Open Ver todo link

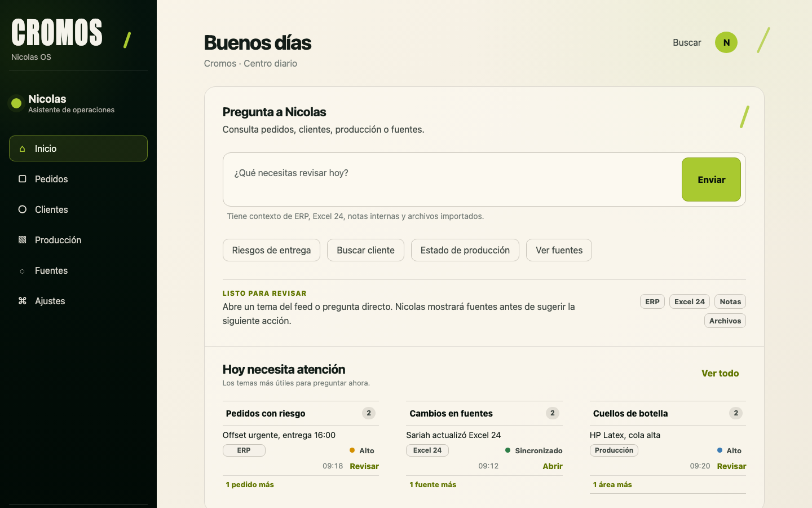(720, 373)
